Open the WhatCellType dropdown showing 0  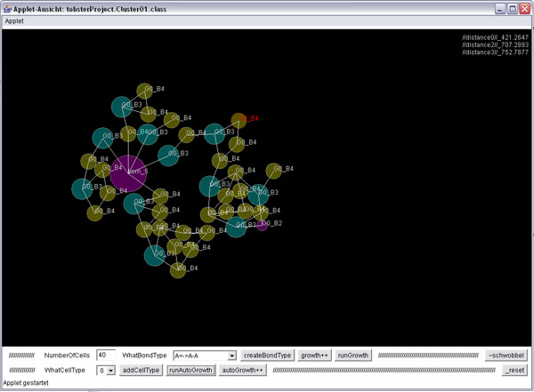point(106,371)
